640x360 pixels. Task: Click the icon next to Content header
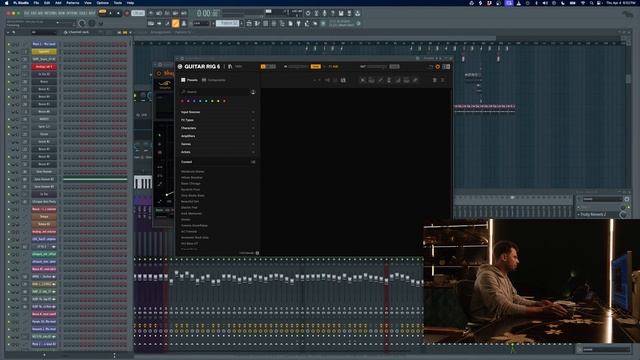pyautogui.click(x=253, y=162)
